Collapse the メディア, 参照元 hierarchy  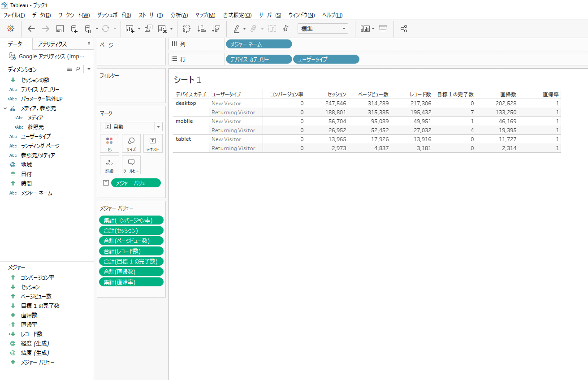pos(5,108)
